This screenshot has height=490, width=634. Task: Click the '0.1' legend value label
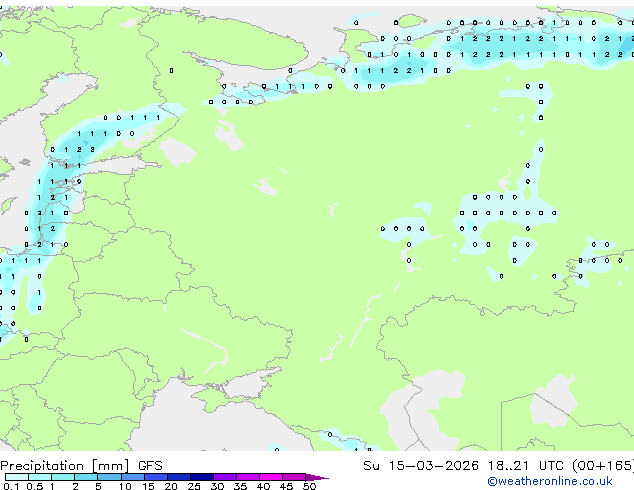point(11,486)
